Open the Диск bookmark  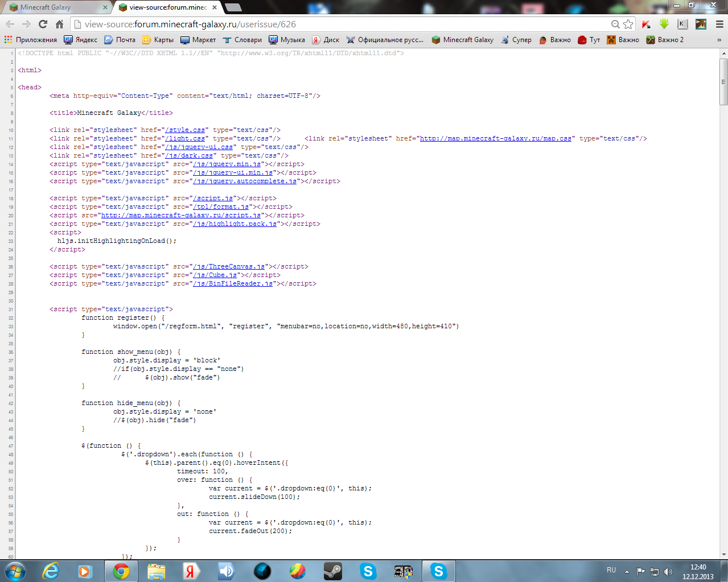coord(326,40)
